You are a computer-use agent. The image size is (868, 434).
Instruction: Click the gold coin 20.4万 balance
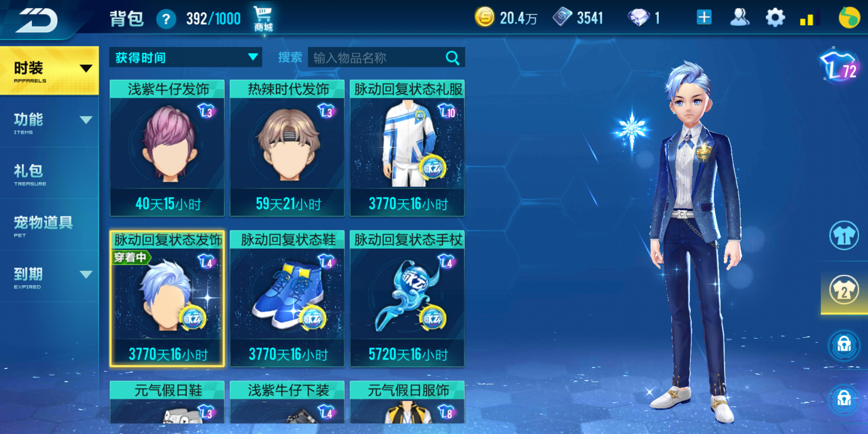tap(506, 18)
